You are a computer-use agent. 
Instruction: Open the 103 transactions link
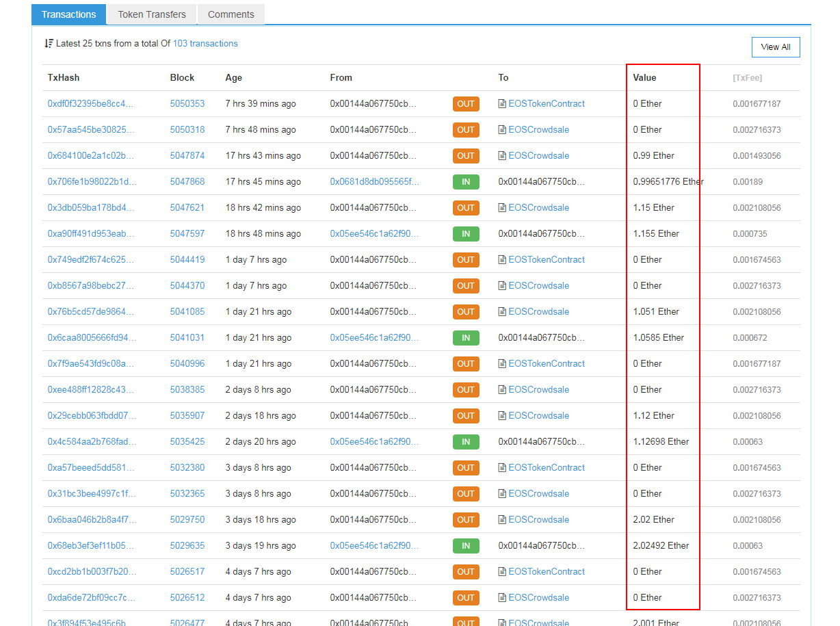pos(205,44)
